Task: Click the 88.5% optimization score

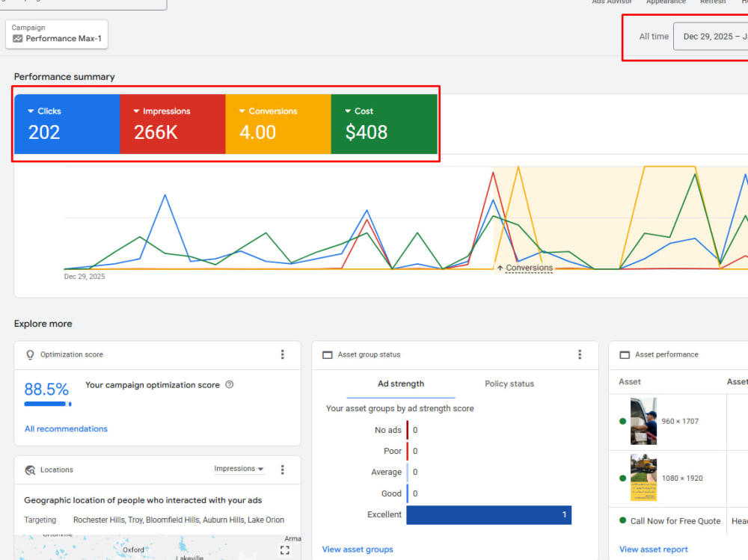Action: click(46, 390)
